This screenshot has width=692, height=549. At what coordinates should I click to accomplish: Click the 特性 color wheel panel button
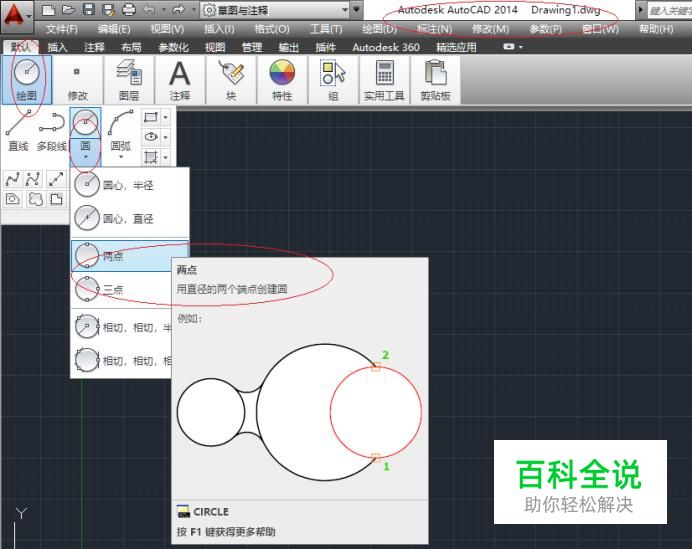282,80
